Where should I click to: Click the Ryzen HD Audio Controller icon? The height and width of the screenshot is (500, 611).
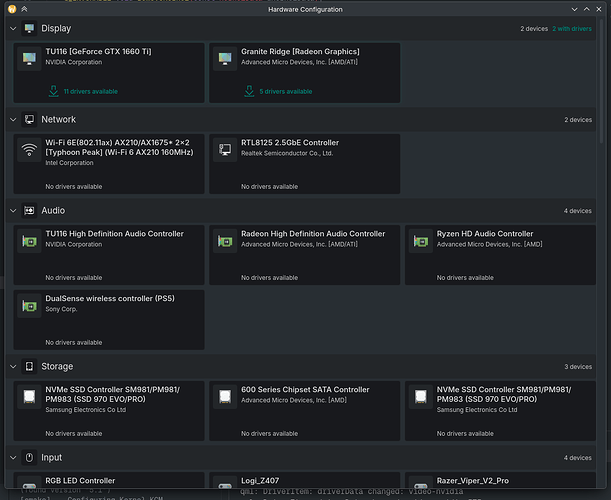(x=420, y=243)
